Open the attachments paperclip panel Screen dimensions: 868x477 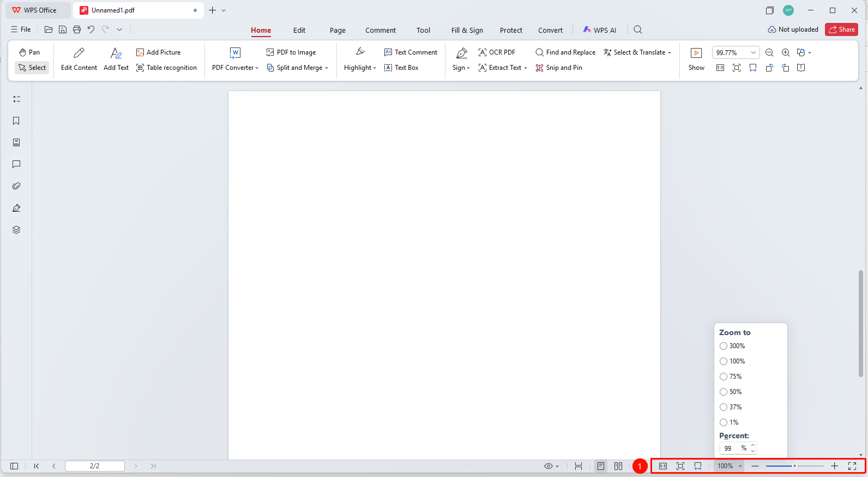(16, 186)
